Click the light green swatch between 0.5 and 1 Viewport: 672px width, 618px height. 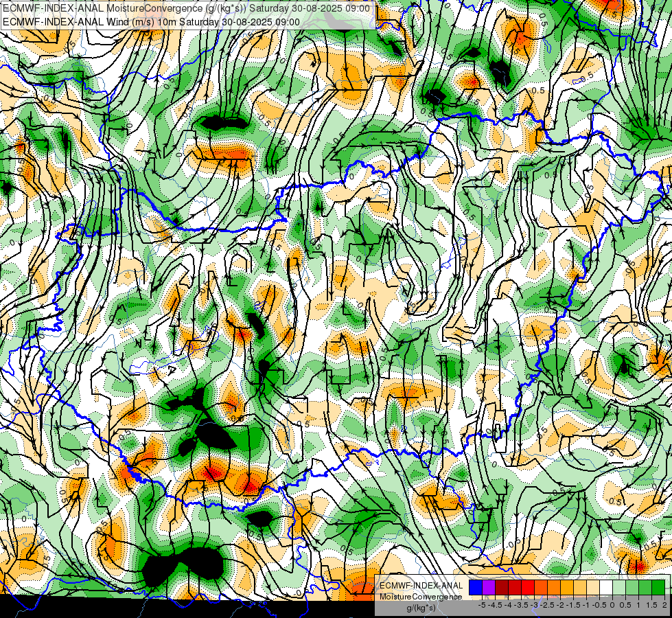tap(632, 588)
